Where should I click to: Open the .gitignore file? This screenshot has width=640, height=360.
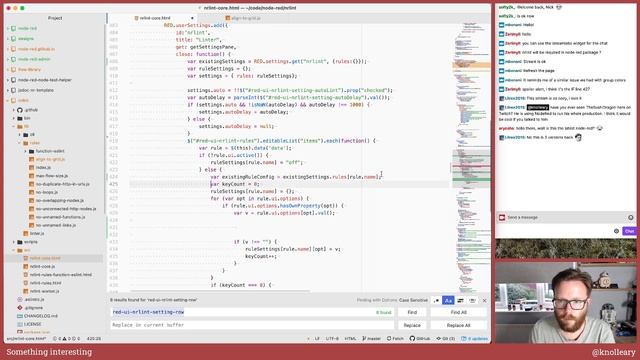tap(34, 308)
